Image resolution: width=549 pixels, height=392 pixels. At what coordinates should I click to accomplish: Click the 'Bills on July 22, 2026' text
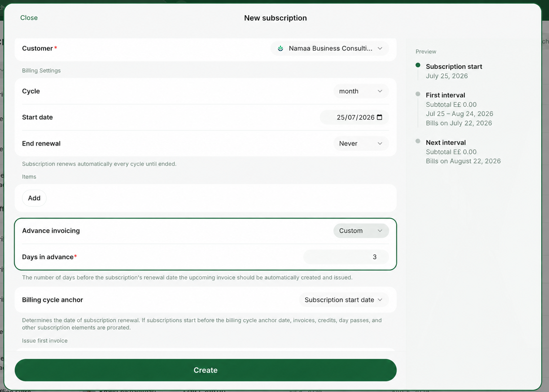tap(459, 123)
